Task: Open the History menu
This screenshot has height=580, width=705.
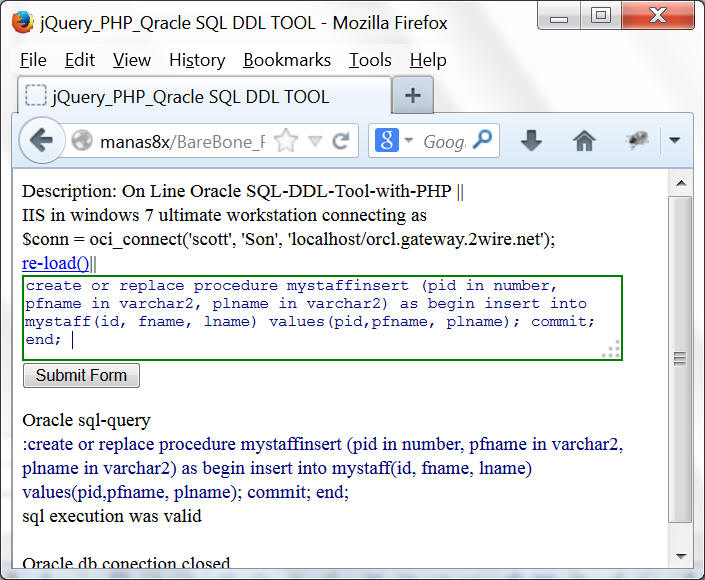Action: (197, 60)
